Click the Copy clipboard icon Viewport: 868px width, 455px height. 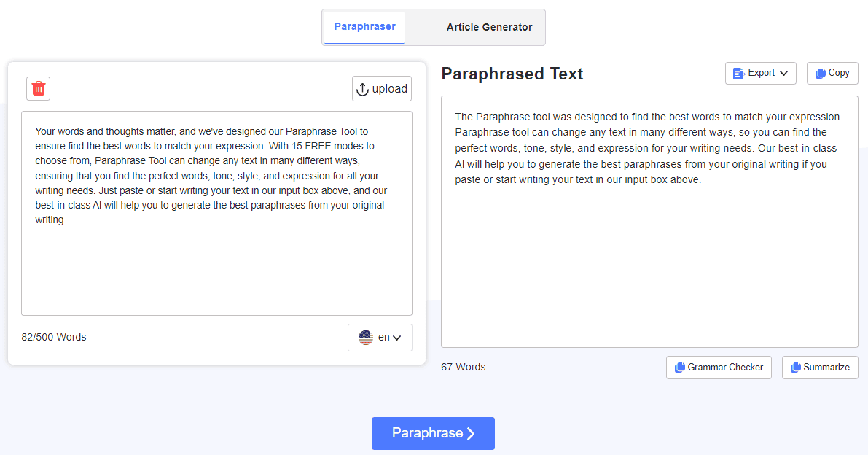coord(821,73)
